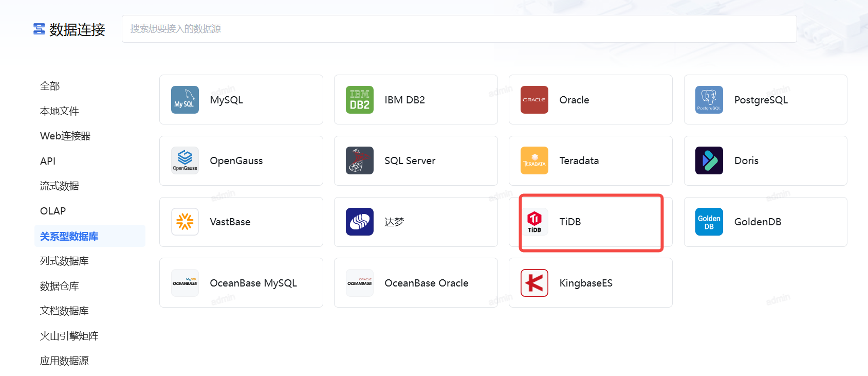868x376 pixels.
Task: Select the 关系型数据库 category
Action: point(90,236)
